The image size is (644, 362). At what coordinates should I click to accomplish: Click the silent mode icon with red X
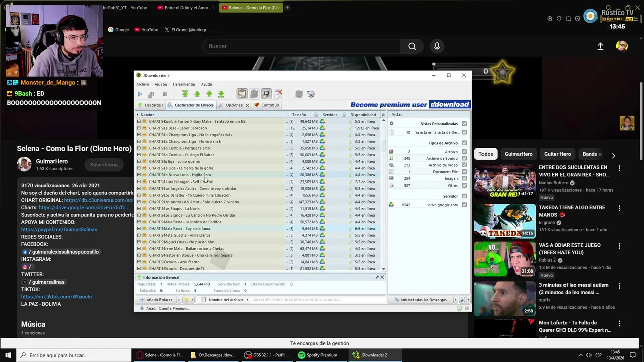point(278,94)
